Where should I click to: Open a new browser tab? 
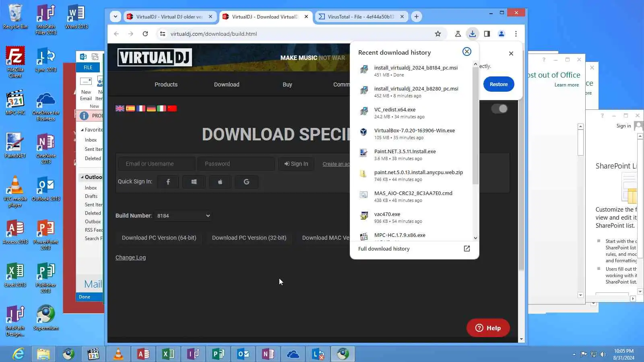pos(417,16)
